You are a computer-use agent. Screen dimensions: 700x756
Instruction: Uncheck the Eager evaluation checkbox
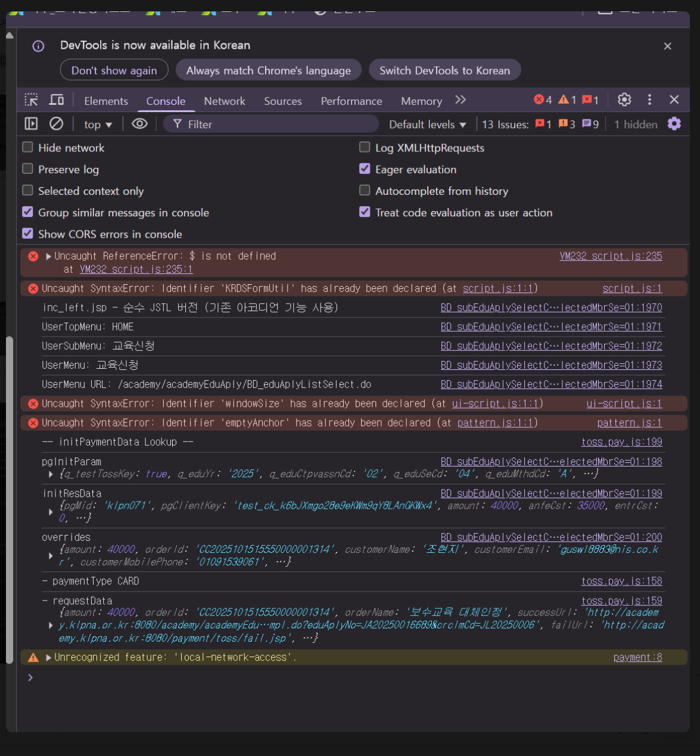(x=365, y=169)
